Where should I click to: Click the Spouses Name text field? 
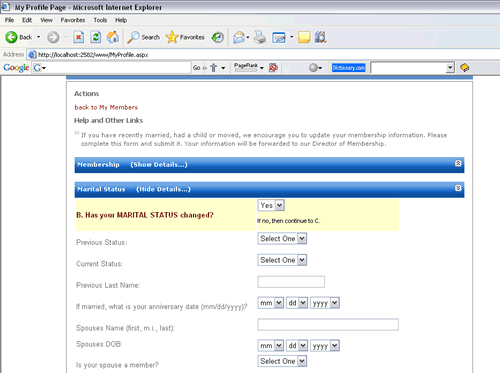(328, 325)
